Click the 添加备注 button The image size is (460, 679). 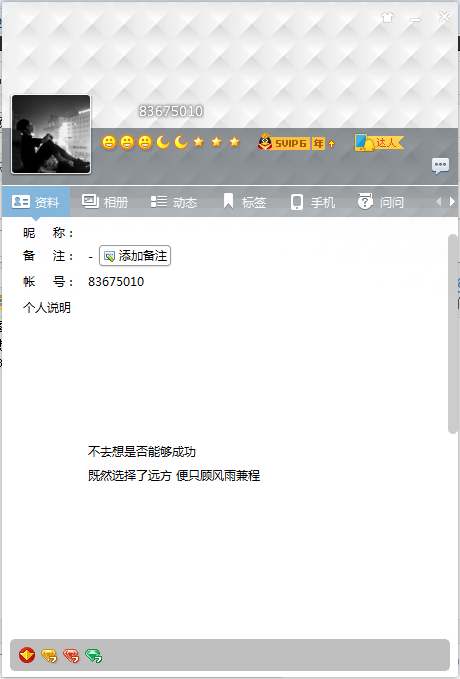(135, 256)
